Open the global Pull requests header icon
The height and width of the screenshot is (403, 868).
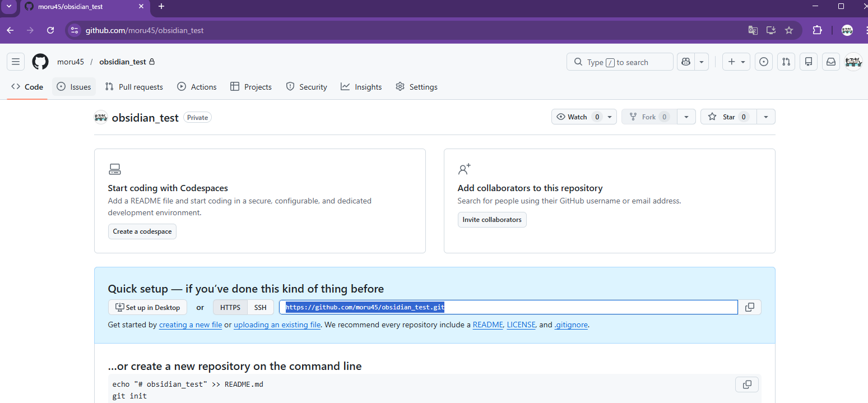point(786,62)
